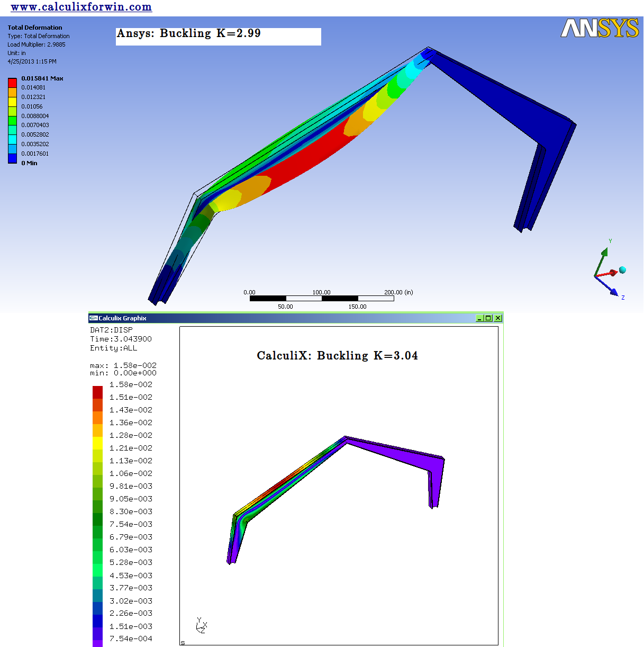644x647 pixels.
Task: Click the ANSYS logo
Action: point(600,28)
